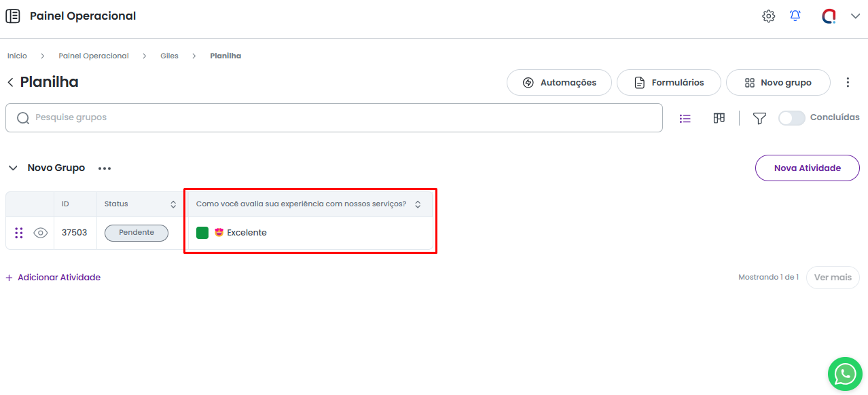Collapse the Novo Grupo section
Screen dimensions: 868x395
pyautogui.click(x=13, y=168)
